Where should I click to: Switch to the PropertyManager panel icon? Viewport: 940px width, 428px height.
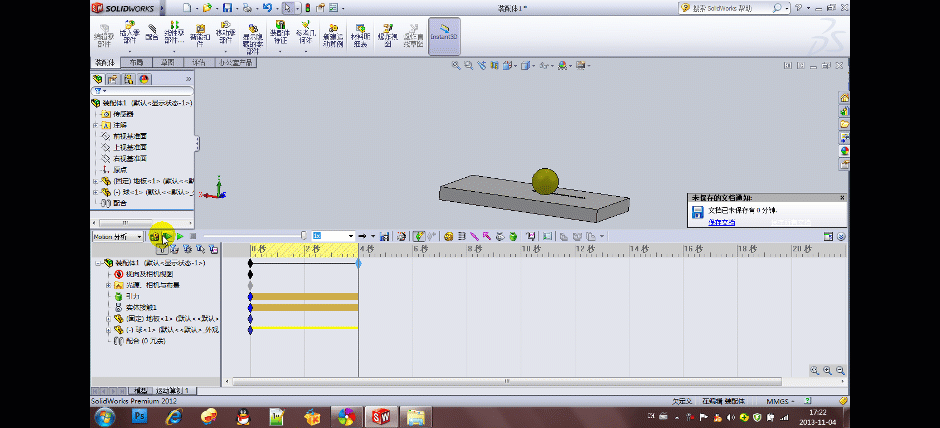[x=113, y=79]
